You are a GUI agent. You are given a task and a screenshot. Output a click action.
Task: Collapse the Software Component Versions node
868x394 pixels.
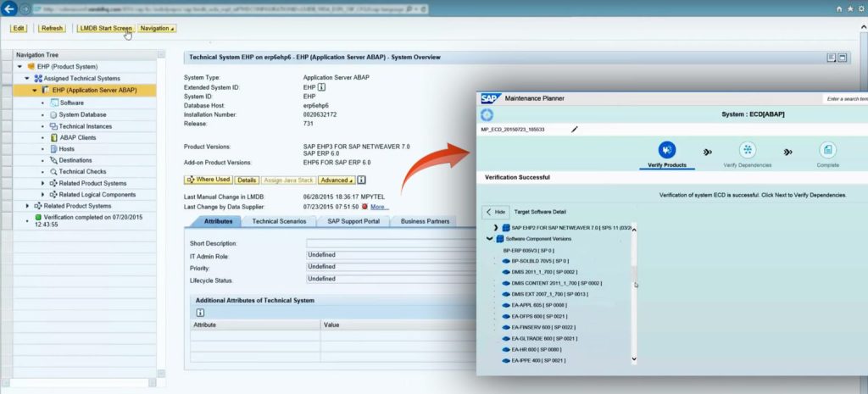[489, 239]
